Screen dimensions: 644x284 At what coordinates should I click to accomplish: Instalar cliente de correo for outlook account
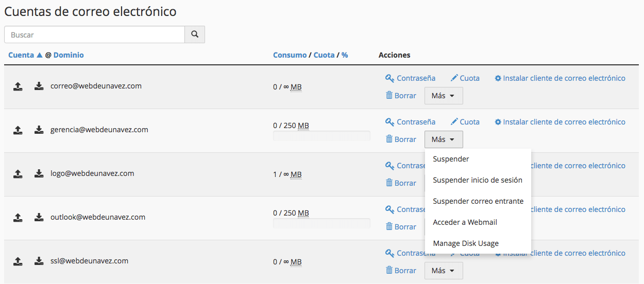coord(579,209)
